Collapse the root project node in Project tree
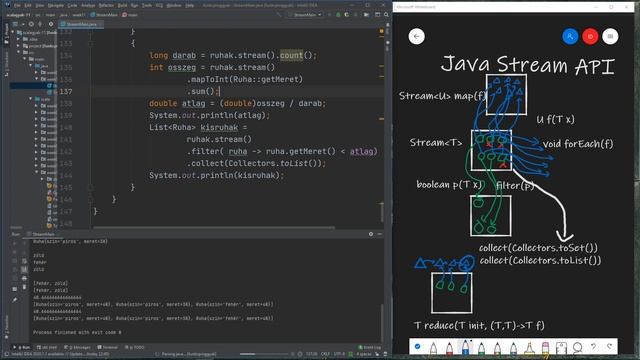640x360 pixels. pyautogui.click(x=13, y=32)
